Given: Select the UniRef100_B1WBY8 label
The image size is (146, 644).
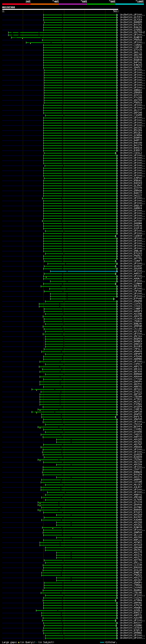Looking at the screenshot, I should coord(131,37).
